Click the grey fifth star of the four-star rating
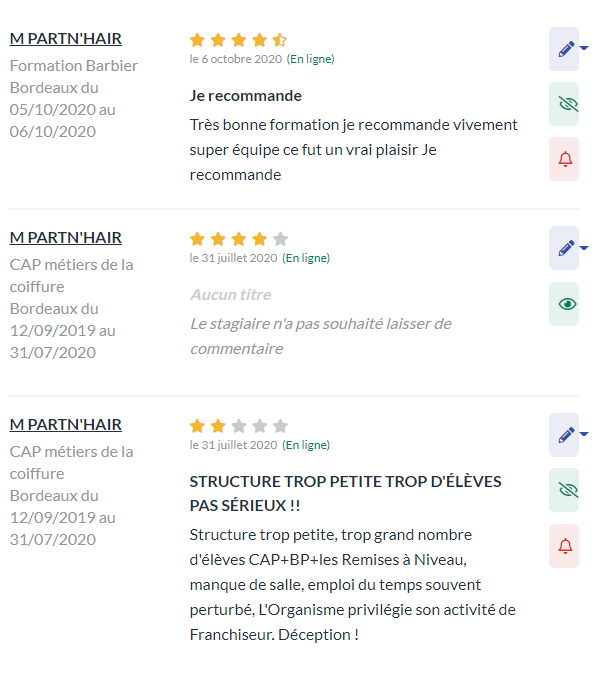This screenshot has height=675, width=610. pos(280,239)
